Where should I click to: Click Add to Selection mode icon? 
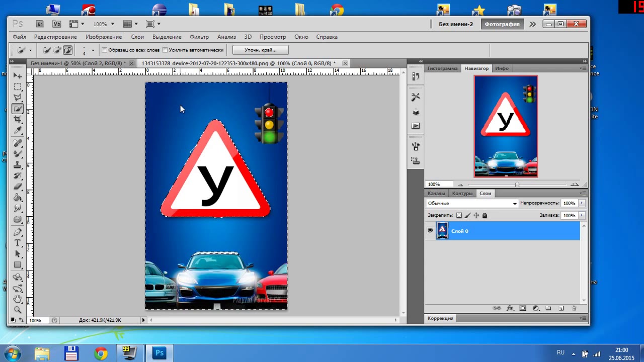point(57,50)
